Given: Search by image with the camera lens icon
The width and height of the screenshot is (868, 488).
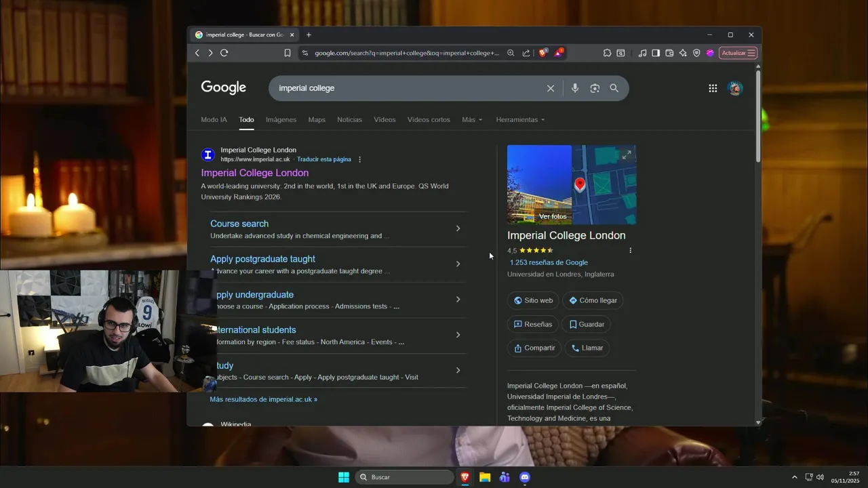Looking at the screenshot, I should pos(595,88).
